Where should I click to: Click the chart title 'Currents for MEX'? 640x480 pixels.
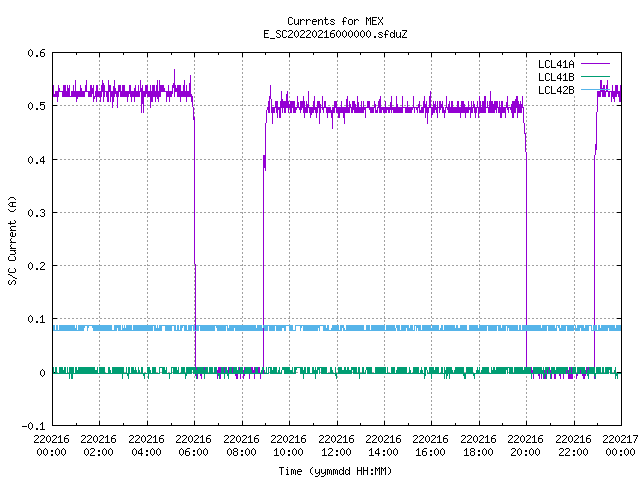[x=335, y=21]
